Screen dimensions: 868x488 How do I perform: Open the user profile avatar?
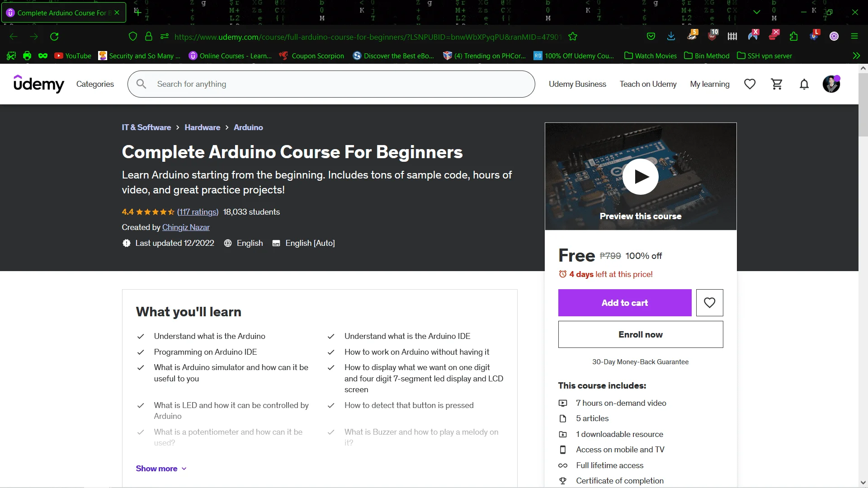(831, 84)
